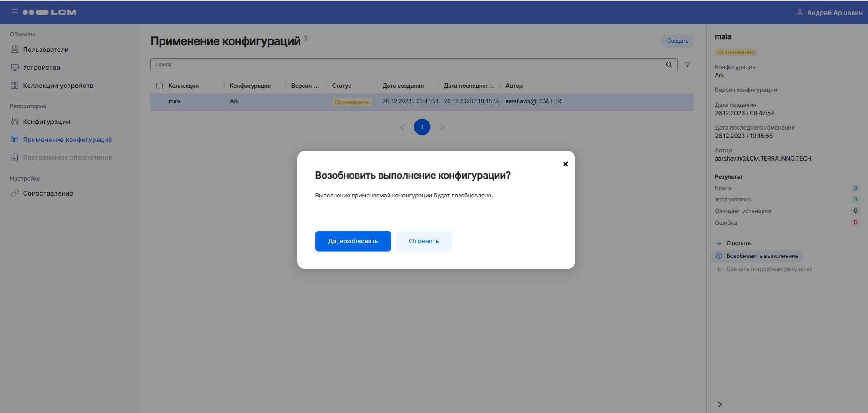Go to next page arrow
Viewport: 868px width, 413px height.
tap(442, 127)
